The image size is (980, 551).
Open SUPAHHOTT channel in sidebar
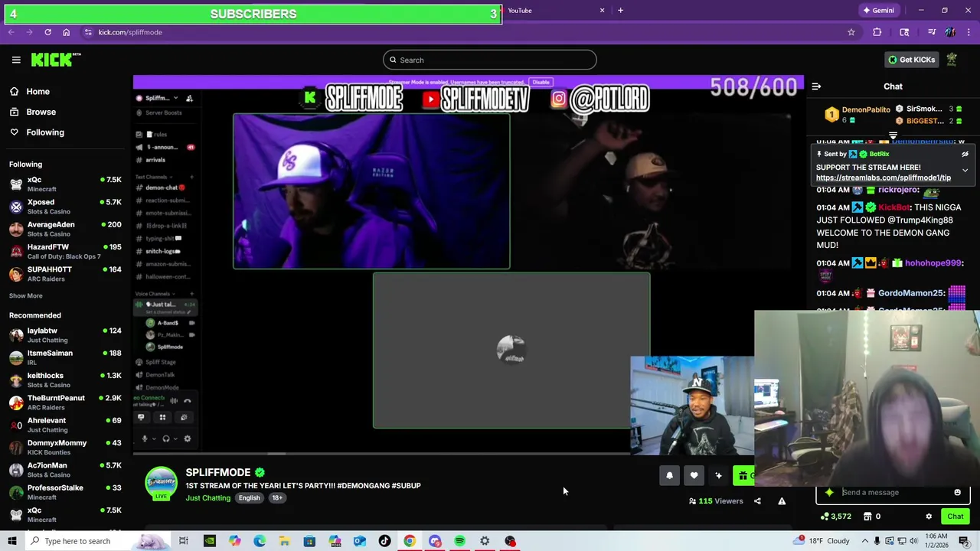click(65, 274)
